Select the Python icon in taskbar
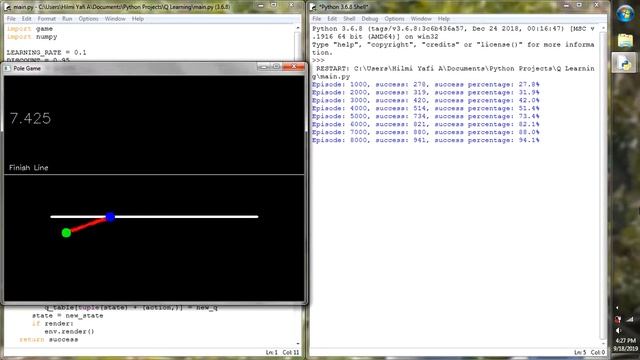 point(624,63)
